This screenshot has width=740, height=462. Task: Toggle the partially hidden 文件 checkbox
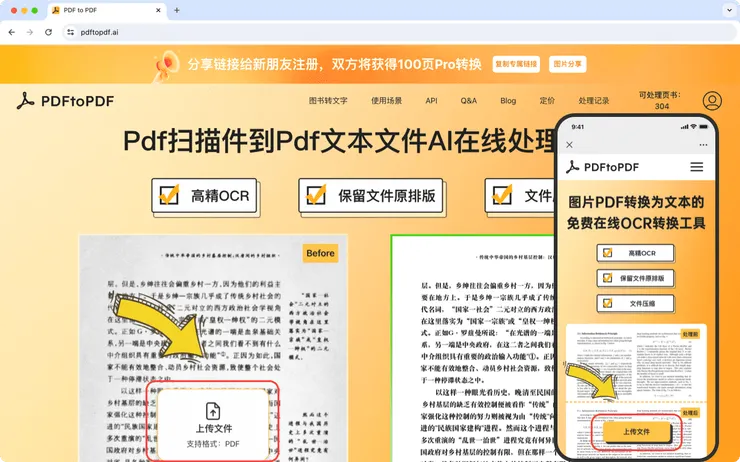(502, 194)
